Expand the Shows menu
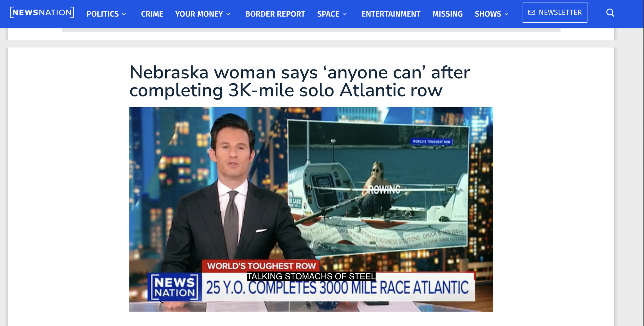The width and height of the screenshot is (644, 326). click(x=506, y=14)
